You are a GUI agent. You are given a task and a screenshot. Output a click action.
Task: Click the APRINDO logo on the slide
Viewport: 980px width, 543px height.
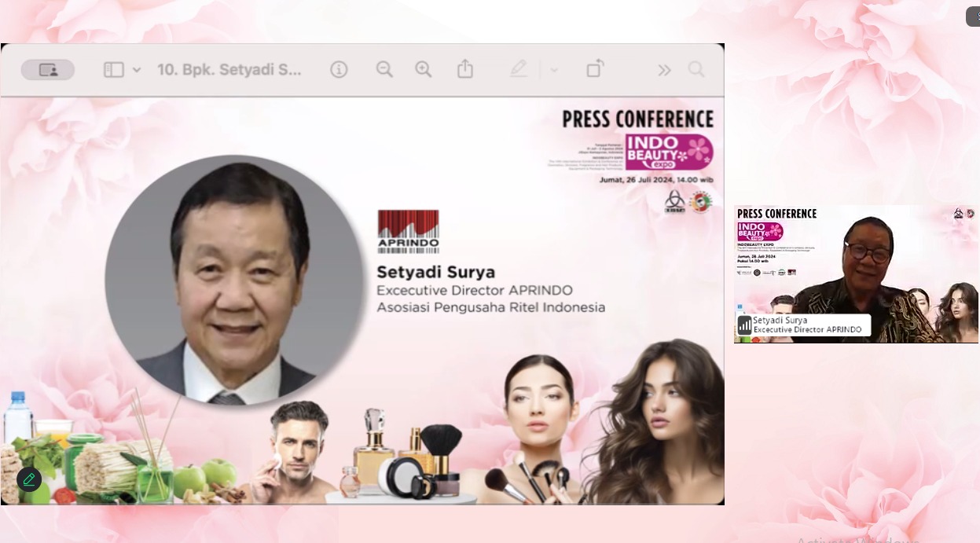408,231
